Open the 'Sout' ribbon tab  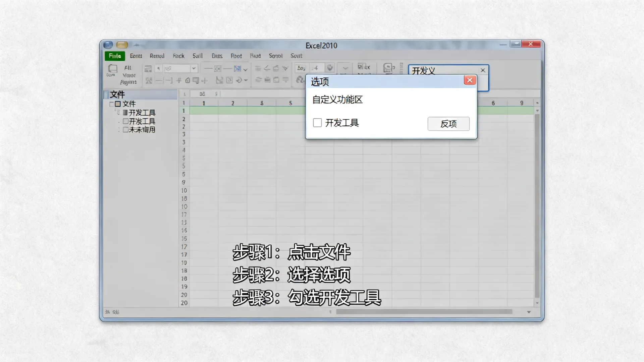coord(297,56)
